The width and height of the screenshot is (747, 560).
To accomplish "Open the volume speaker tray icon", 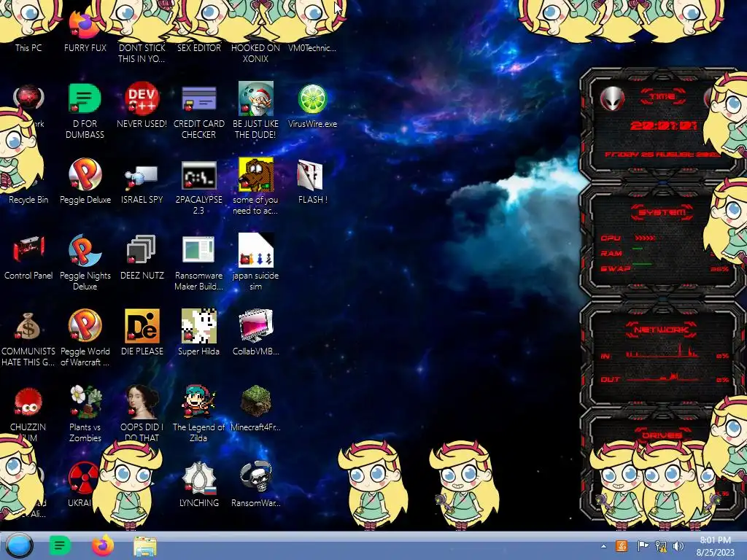I will click(x=678, y=546).
